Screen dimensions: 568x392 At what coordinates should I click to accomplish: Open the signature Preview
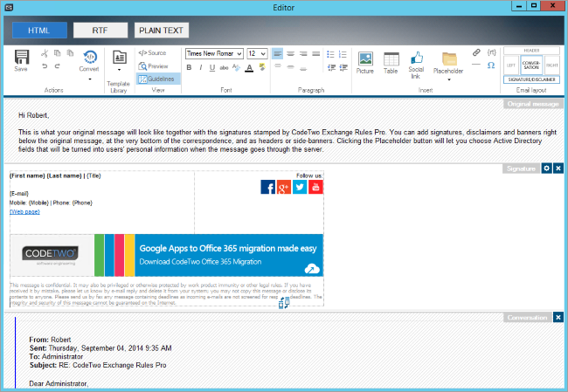pos(153,66)
